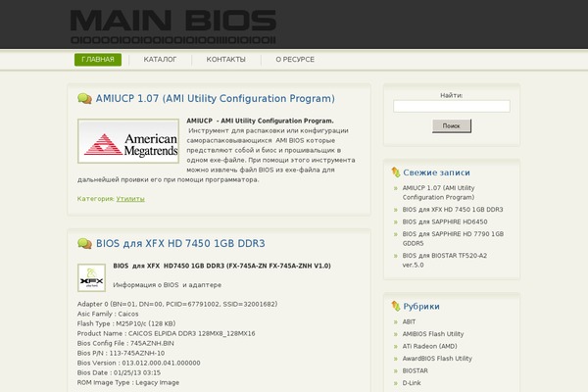Click the MAIN BIOS site logo

click(173, 26)
